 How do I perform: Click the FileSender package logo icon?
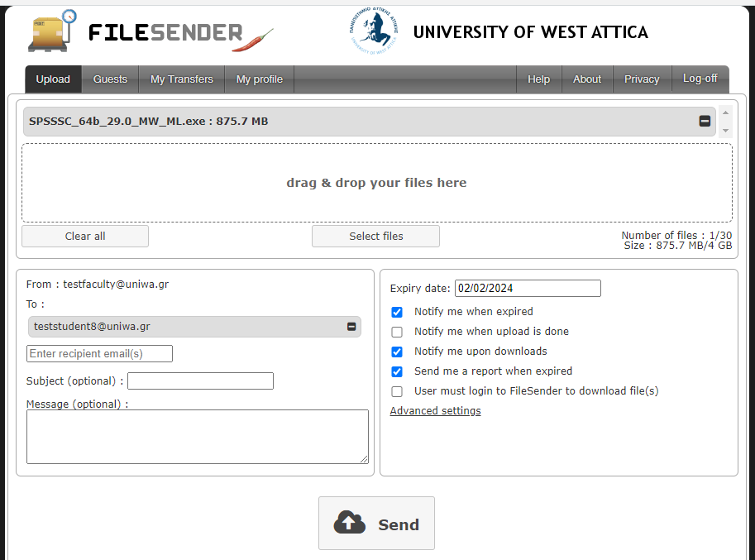coord(52,31)
